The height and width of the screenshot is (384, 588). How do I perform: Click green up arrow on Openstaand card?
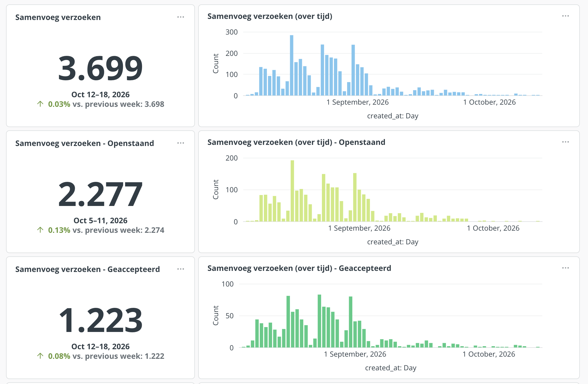click(x=40, y=230)
